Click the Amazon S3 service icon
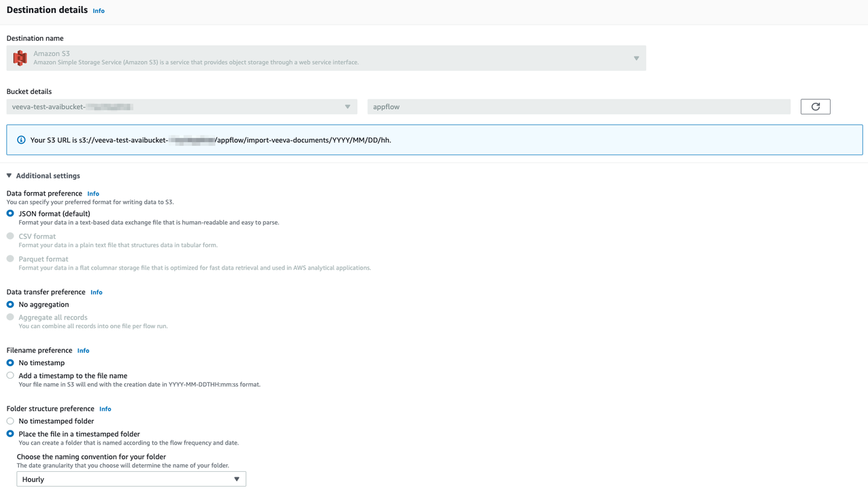Image resolution: width=868 pixels, height=493 pixels. coord(19,58)
